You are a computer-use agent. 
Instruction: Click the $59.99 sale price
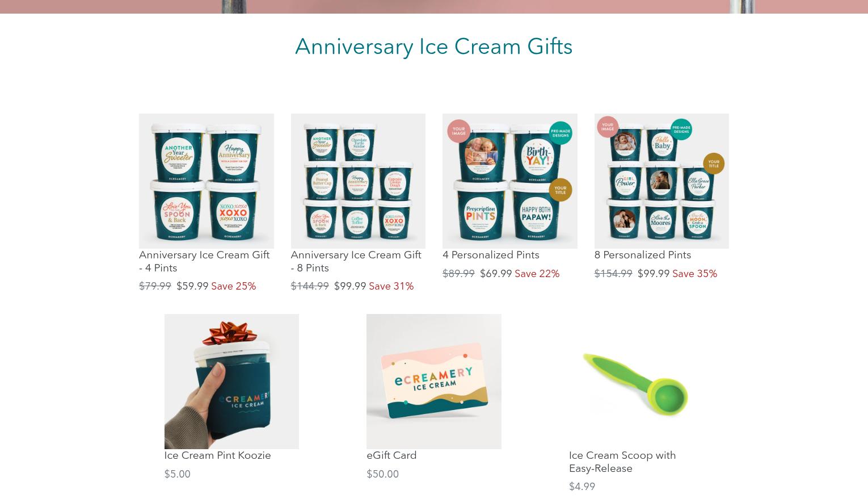(192, 286)
